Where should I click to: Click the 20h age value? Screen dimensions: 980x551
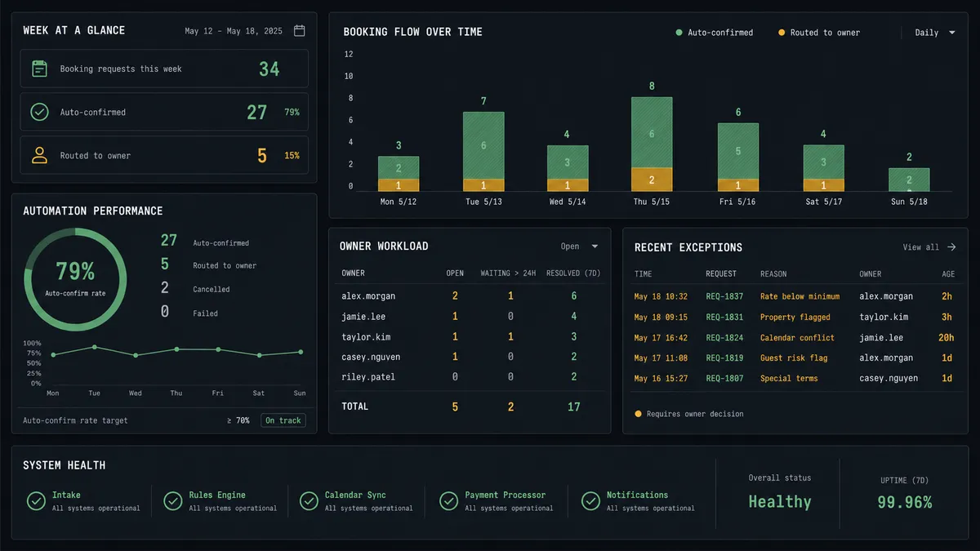pos(945,337)
